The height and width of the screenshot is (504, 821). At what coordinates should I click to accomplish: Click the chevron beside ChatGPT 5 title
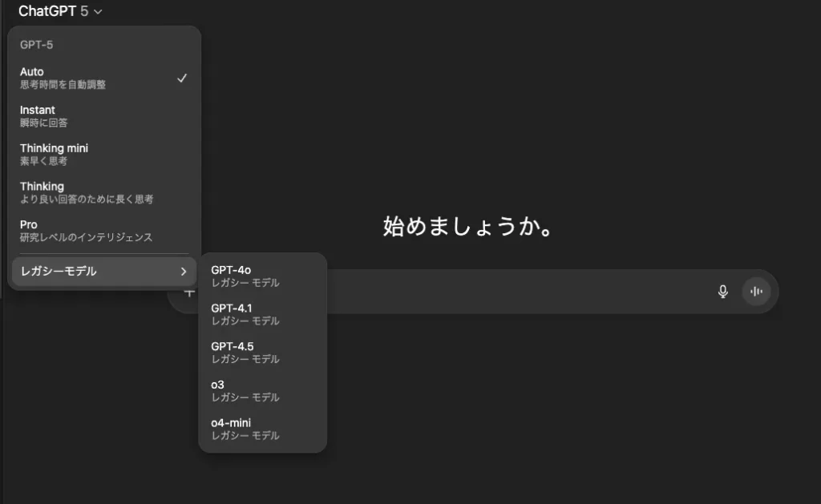coord(99,12)
